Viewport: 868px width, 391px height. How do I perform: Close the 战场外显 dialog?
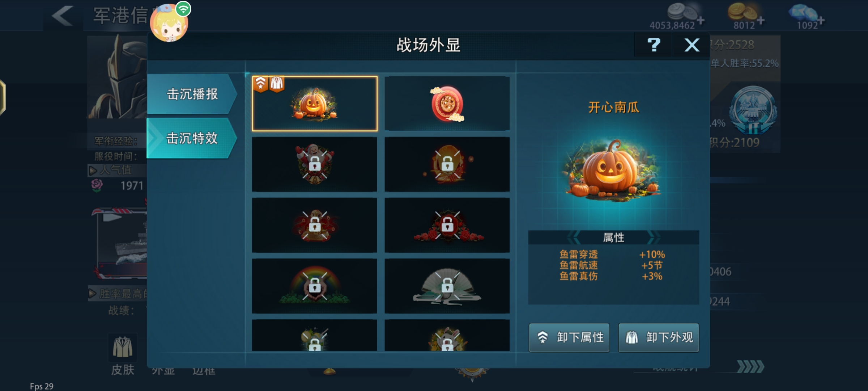(692, 45)
